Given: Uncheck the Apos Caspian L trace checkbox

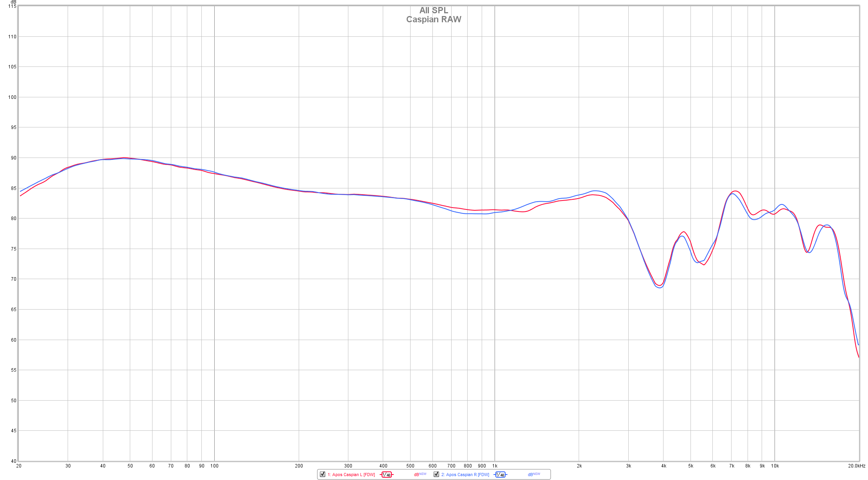Looking at the screenshot, I should 323,474.
